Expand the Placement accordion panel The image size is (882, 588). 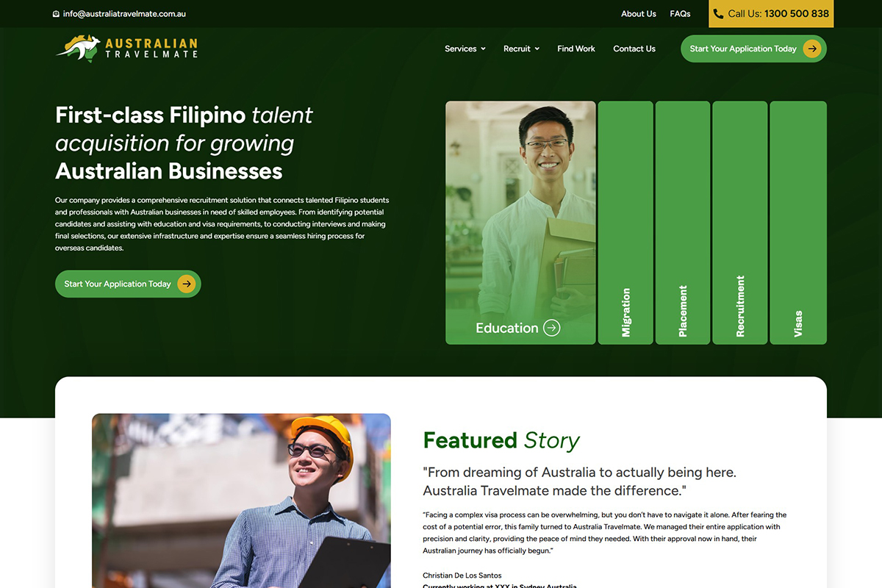[x=683, y=223]
